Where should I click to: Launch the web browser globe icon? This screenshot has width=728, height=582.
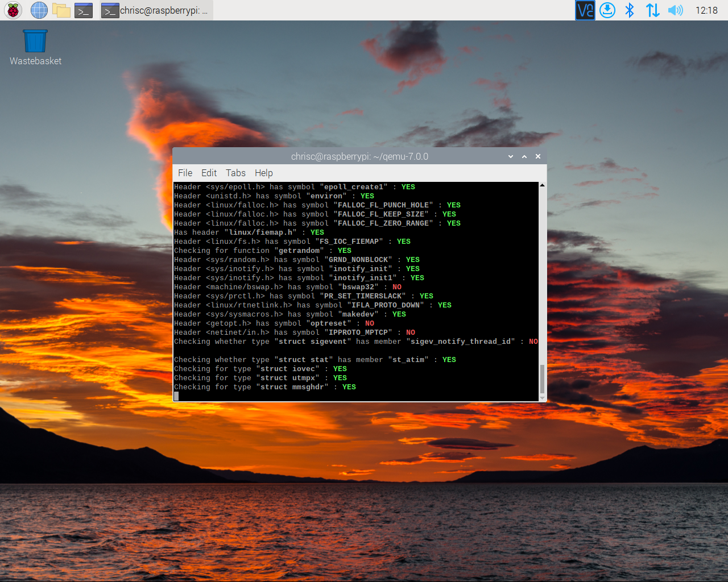click(39, 10)
